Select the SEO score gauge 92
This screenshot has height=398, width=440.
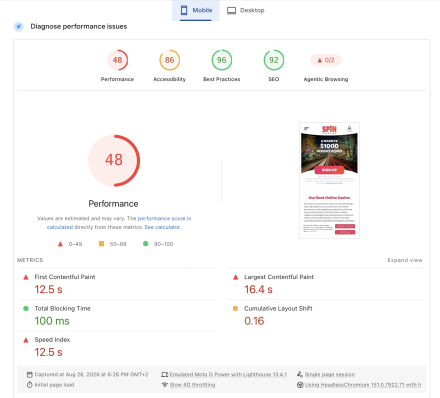point(274,60)
